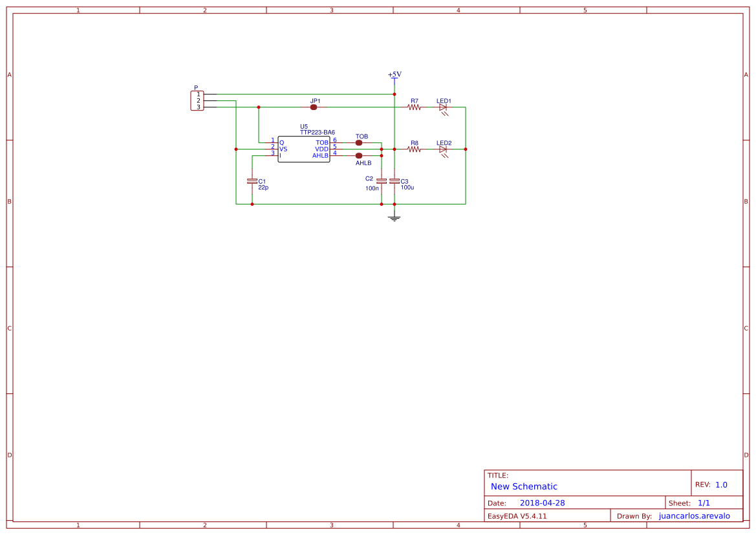Select capacitor C1 22p symbol
Viewport: 756px width, 535px height.
coord(252,181)
